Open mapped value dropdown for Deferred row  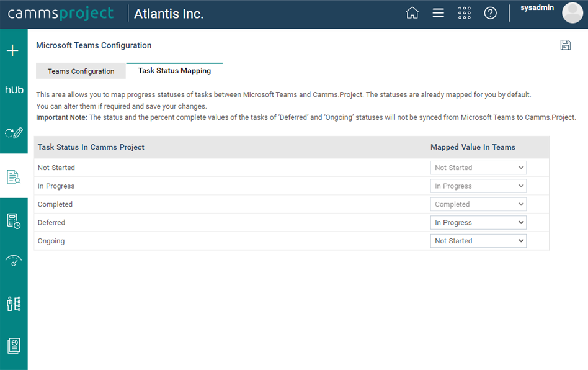[478, 222]
